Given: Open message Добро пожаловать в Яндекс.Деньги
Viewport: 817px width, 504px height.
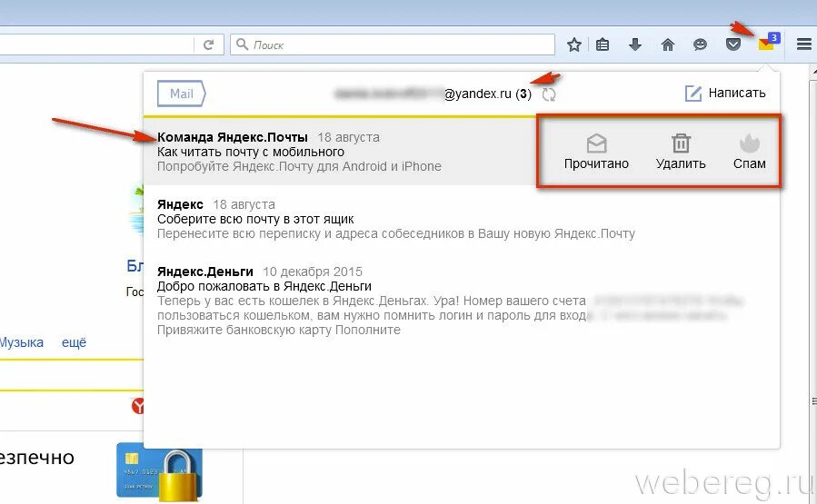Looking at the screenshot, I should pos(462,301).
